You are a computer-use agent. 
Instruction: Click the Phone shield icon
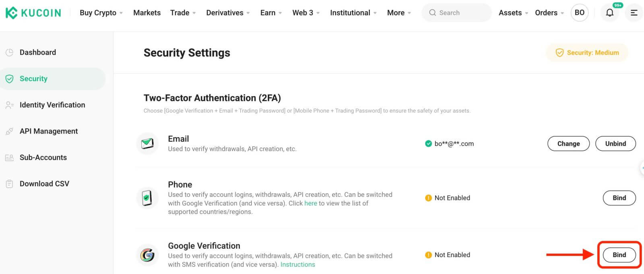[x=147, y=198]
